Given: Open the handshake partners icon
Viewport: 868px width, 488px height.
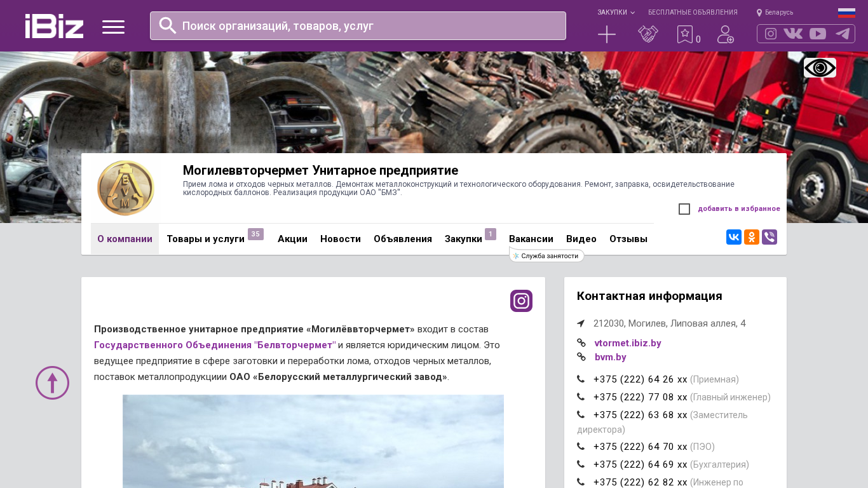Looking at the screenshot, I should tap(648, 34).
